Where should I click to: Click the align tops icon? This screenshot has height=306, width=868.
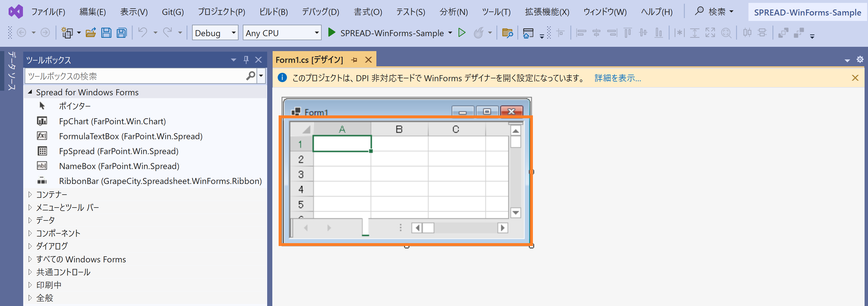(627, 33)
